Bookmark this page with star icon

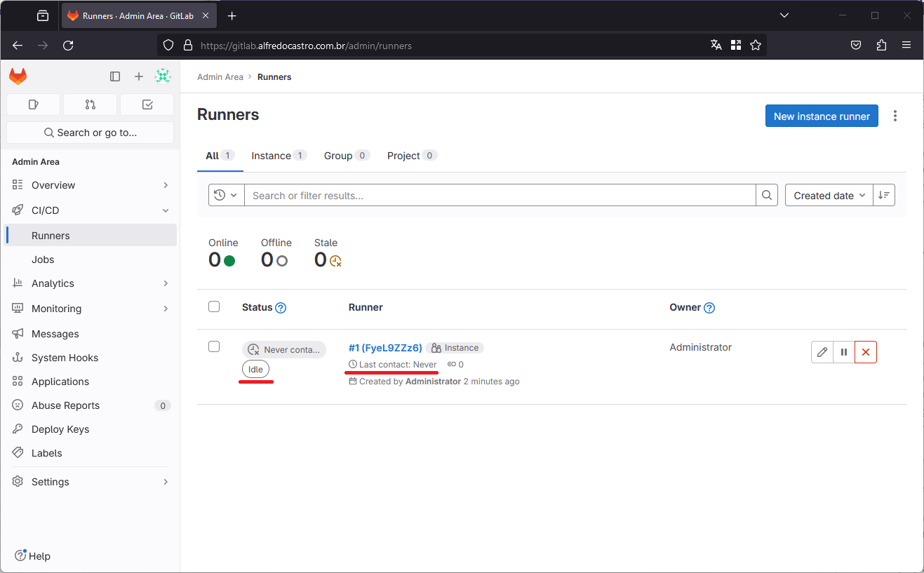point(756,46)
